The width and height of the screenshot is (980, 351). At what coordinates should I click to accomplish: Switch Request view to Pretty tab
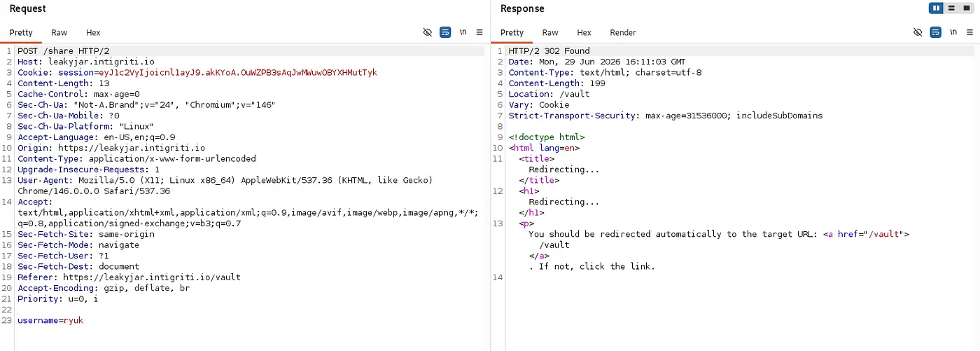[21, 32]
